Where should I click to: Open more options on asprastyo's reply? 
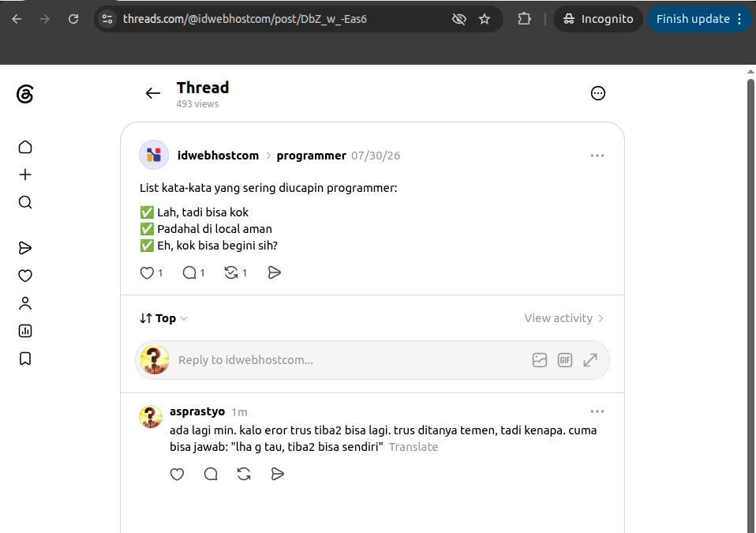[x=597, y=411]
